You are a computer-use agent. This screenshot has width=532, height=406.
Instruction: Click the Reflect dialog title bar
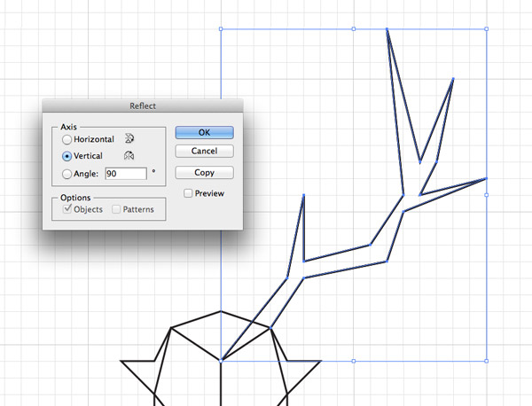142,106
